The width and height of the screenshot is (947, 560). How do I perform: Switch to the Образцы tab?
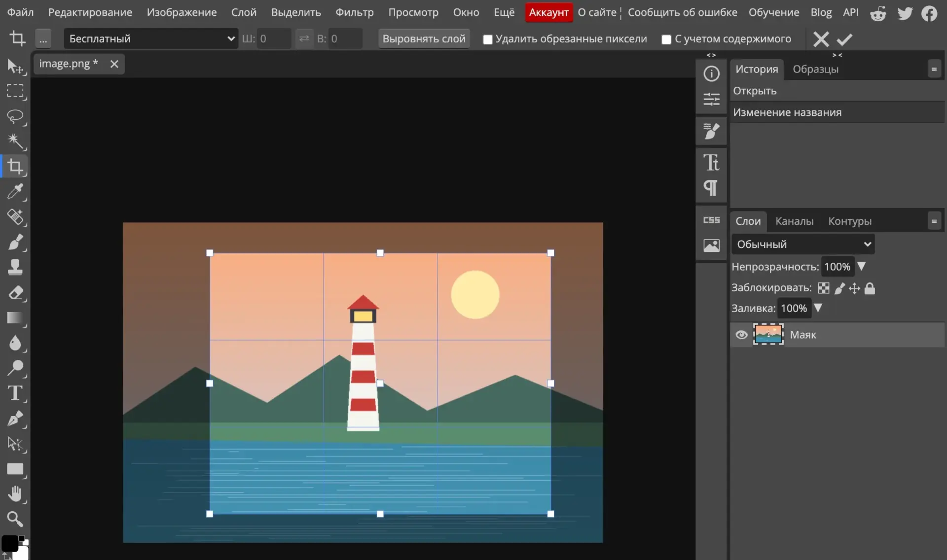815,69
